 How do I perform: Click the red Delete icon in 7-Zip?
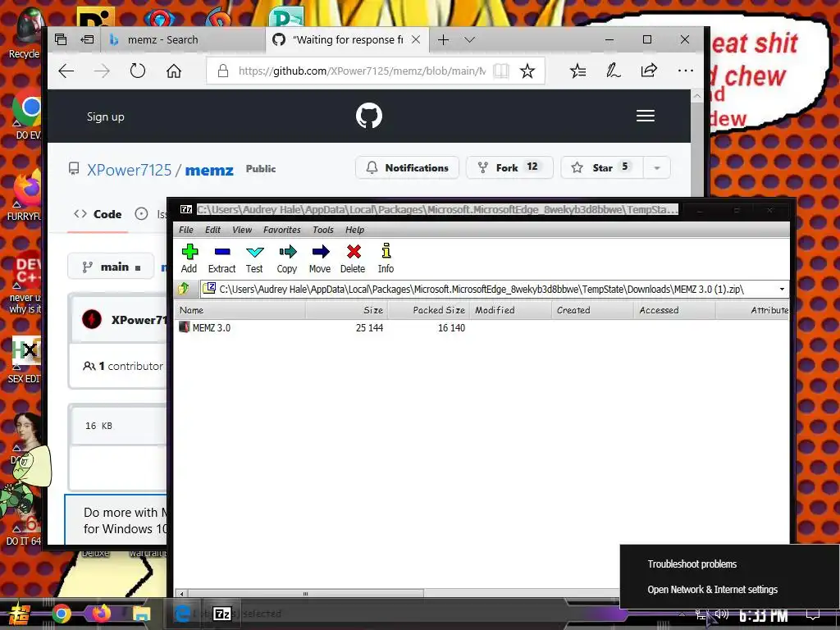point(353,258)
